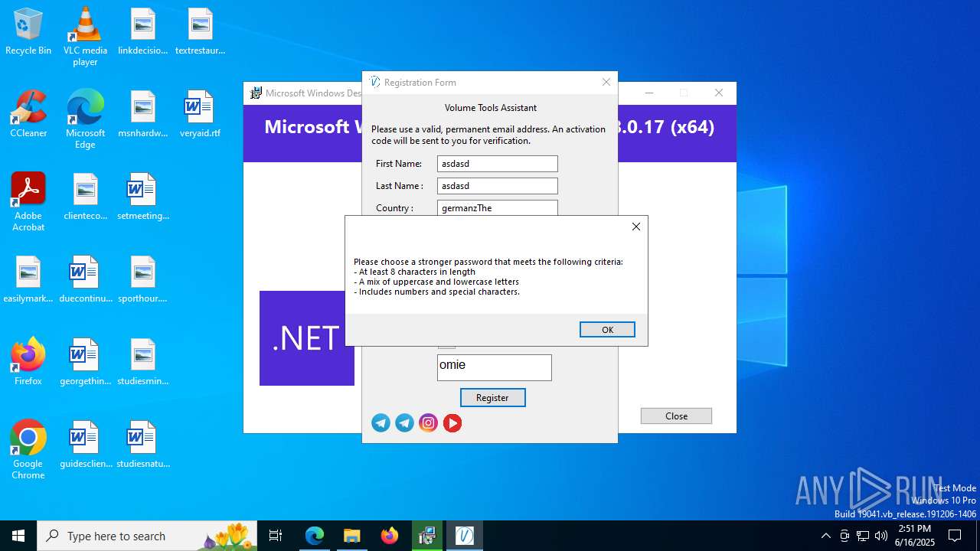
Task: Open the Windows Start menu
Action: coord(18,536)
